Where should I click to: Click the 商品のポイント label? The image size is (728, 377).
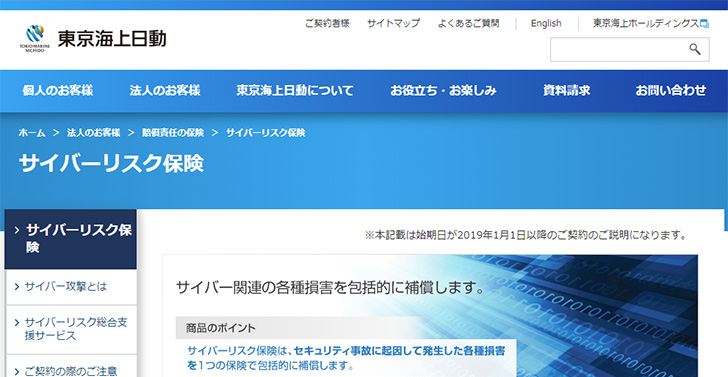click(221, 328)
